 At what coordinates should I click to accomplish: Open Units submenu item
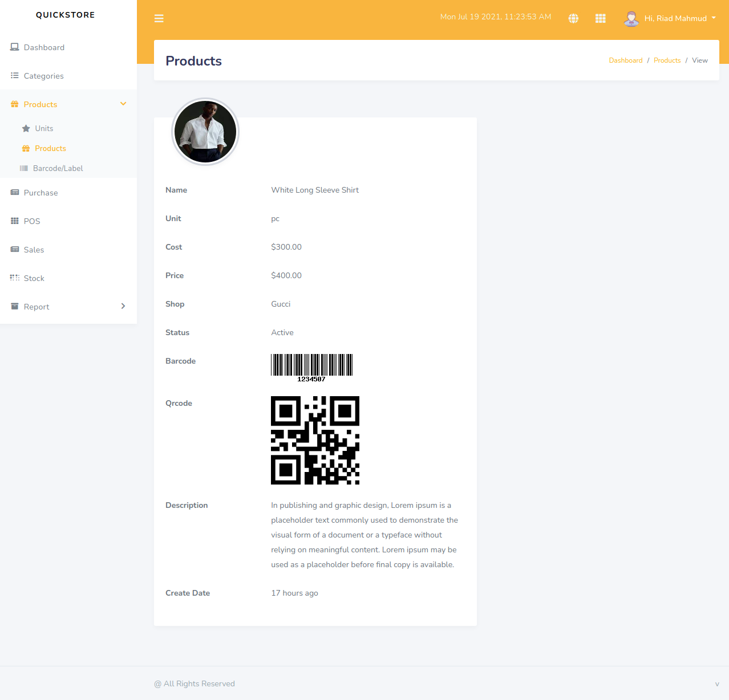(x=44, y=128)
